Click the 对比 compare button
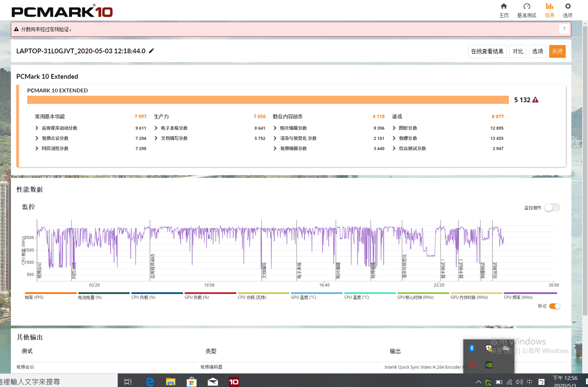Image resolution: width=588 pixels, height=387 pixels. (518, 51)
